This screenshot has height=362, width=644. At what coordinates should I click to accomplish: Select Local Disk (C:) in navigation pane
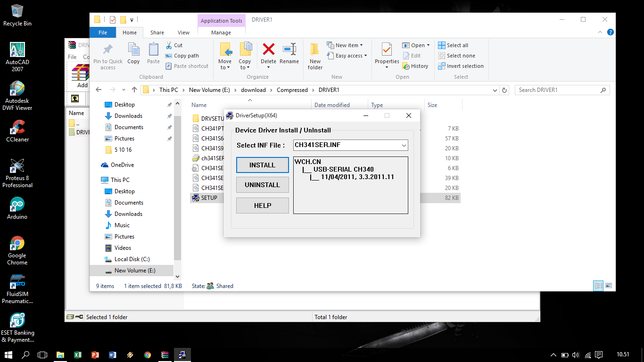132,259
